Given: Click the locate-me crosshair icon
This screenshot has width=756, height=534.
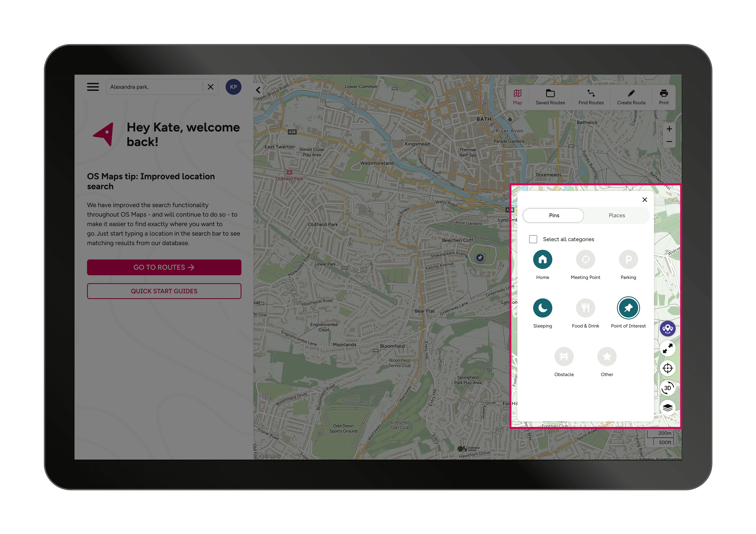Looking at the screenshot, I should 668,368.
